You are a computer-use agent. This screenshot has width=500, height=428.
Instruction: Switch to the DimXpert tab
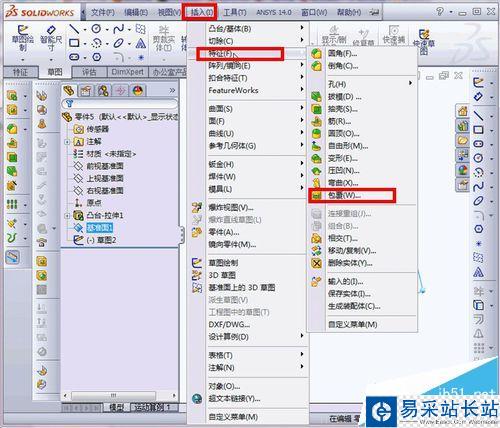pos(127,72)
